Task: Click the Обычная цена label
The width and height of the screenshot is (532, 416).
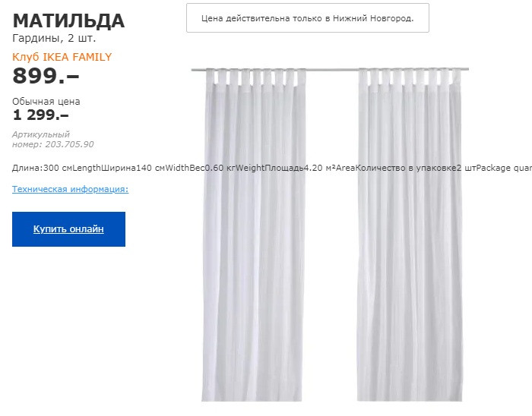Action: [46, 101]
